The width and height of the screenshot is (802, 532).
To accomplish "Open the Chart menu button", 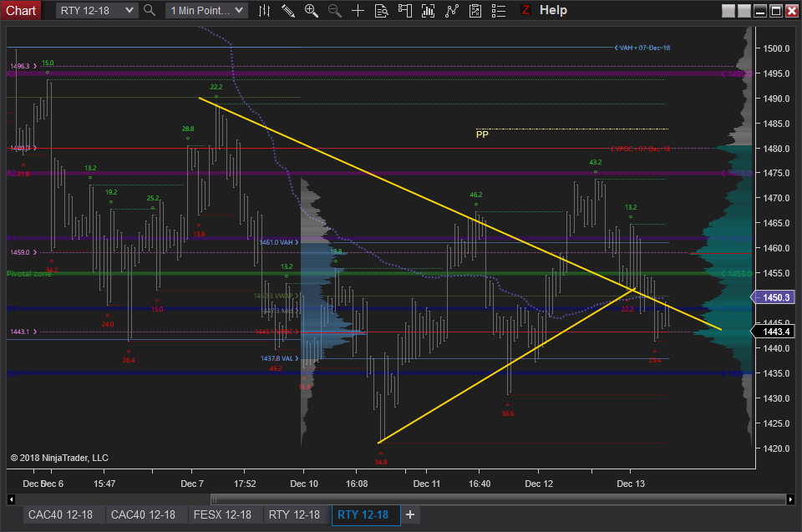I will (x=21, y=10).
